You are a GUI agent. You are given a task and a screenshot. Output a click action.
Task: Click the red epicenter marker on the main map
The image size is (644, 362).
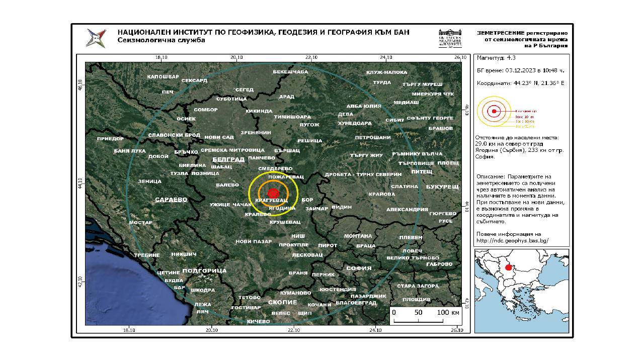tap(273, 193)
